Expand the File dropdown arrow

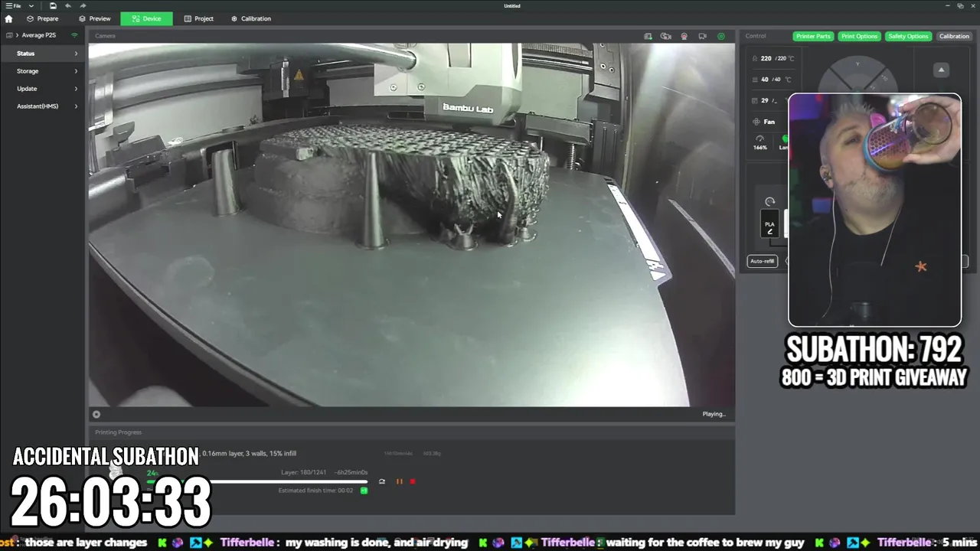point(31,5)
